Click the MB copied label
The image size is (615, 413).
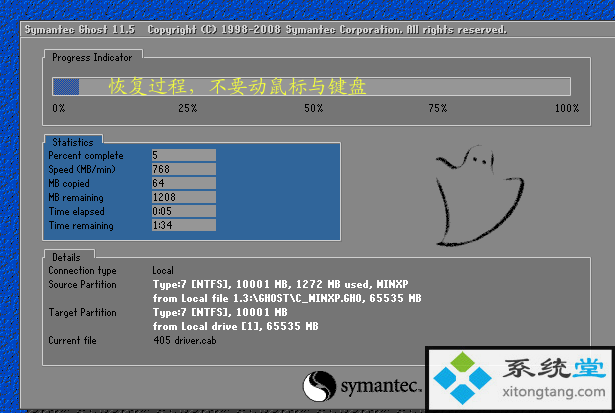click(x=69, y=184)
